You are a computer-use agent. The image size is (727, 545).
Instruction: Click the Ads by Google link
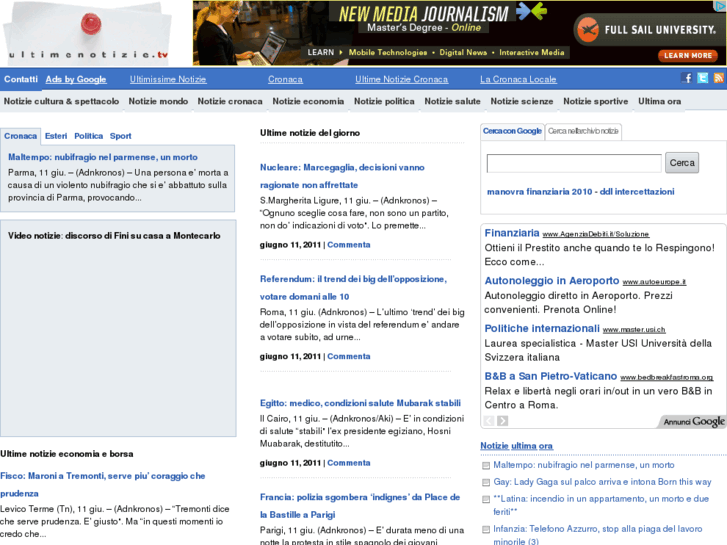pos(76,79)
